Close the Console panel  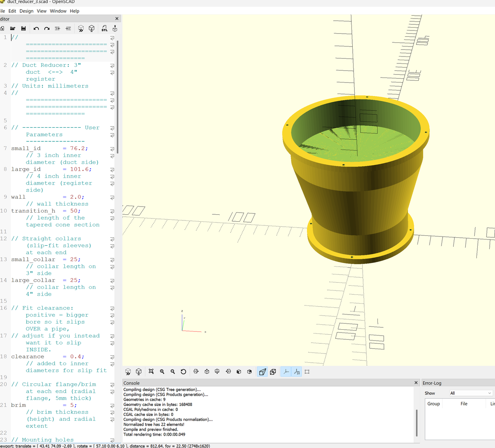[x=416, y=383]
